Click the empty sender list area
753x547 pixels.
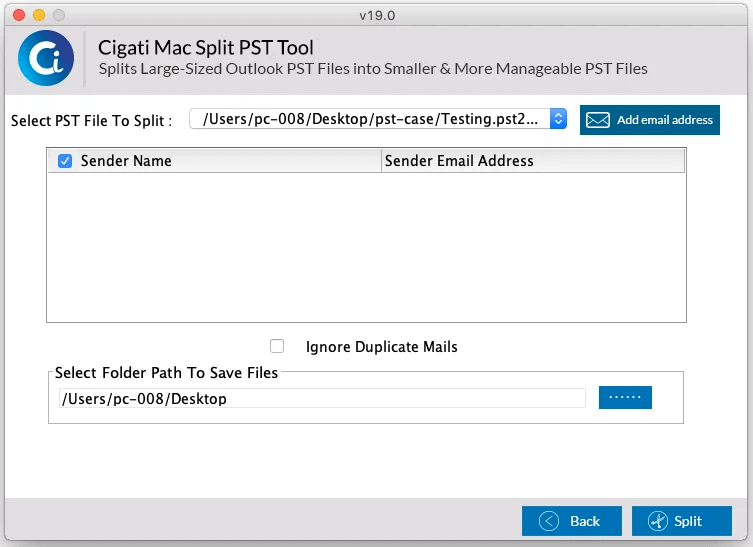[366, 247]
